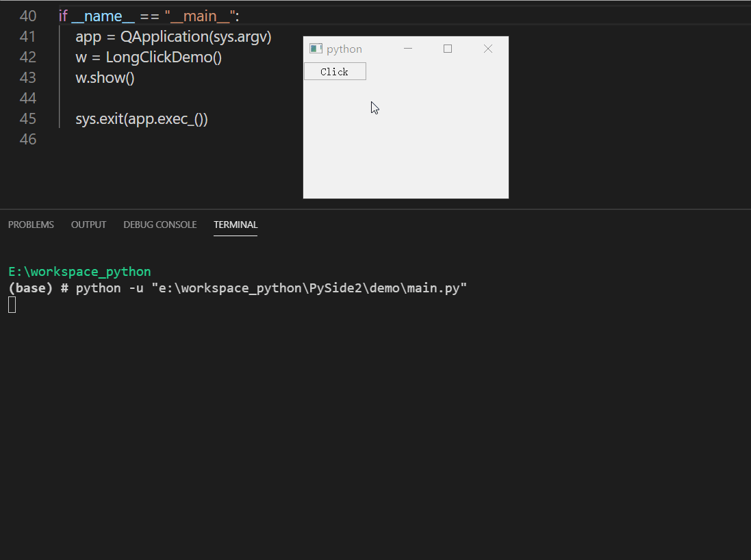Screen dimensions: 751x560
Task: Select line number 40 in the editor
Action: pyautogui.click(x=28, y=15)
